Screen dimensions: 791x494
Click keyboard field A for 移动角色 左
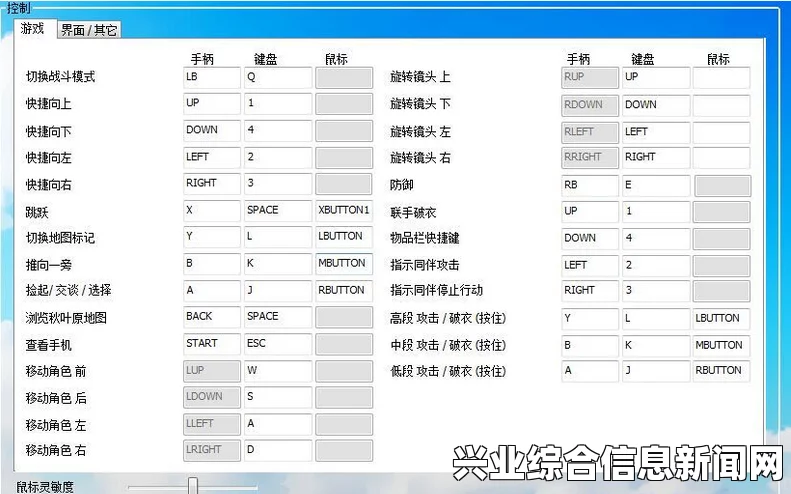pos(278,424)
